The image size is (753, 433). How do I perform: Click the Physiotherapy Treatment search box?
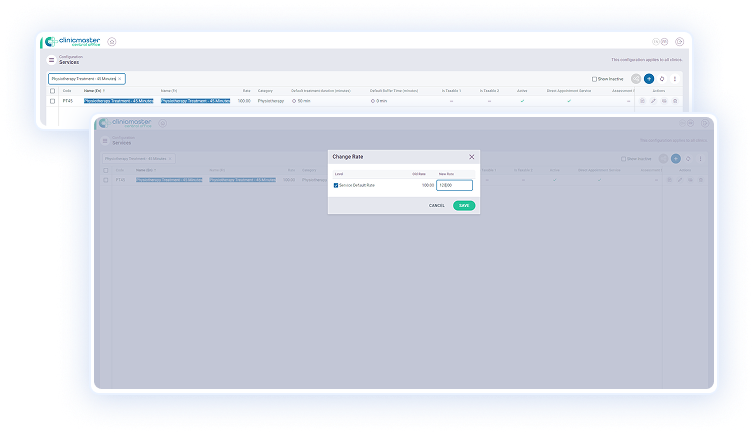(82, 78)
